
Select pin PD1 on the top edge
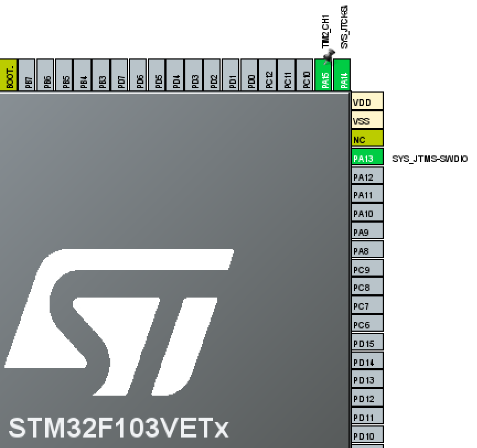(231, 75)
